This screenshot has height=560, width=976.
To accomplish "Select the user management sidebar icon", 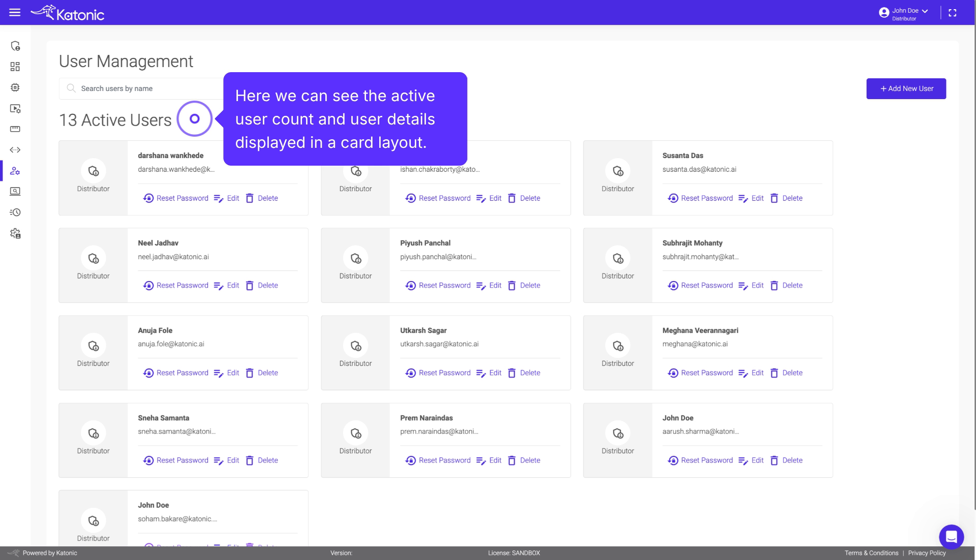I will pos(15,171).
